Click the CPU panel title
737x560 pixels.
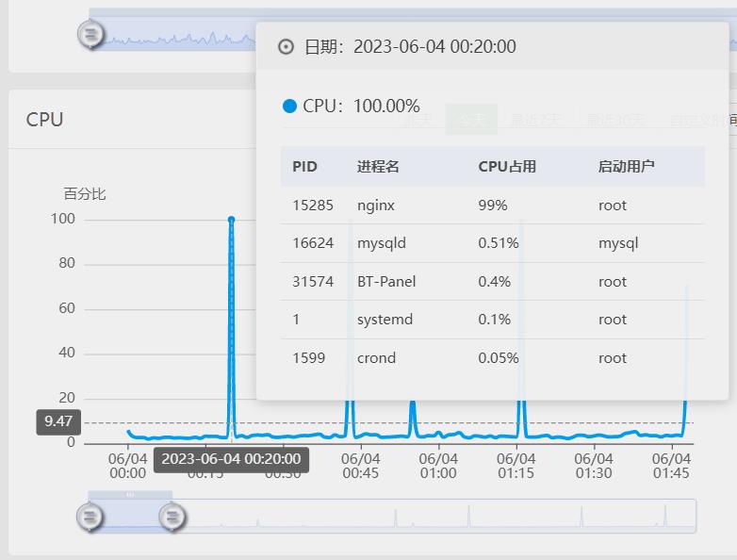pos(44,120)
